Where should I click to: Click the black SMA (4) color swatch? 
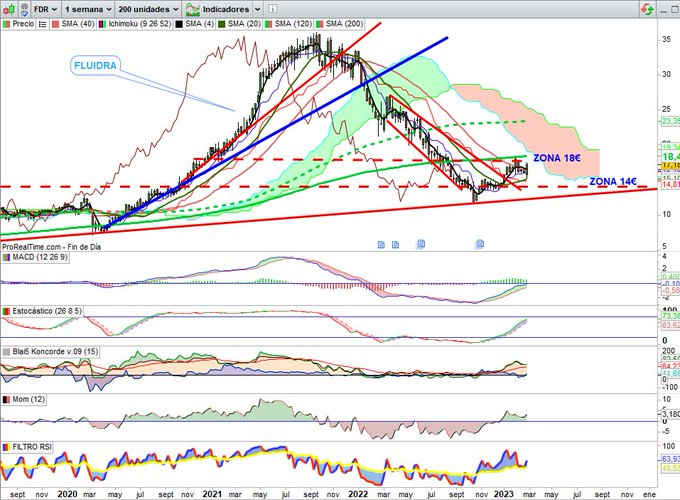179,24
